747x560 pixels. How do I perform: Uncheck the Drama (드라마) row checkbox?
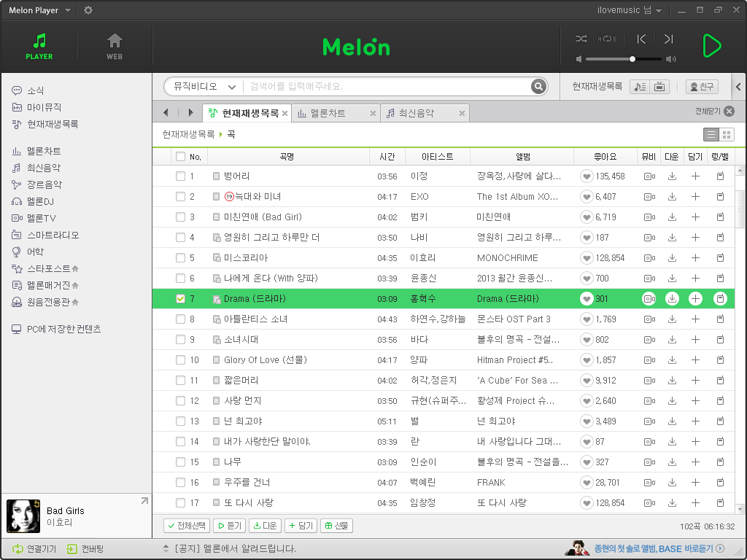[x=180, y=299]
